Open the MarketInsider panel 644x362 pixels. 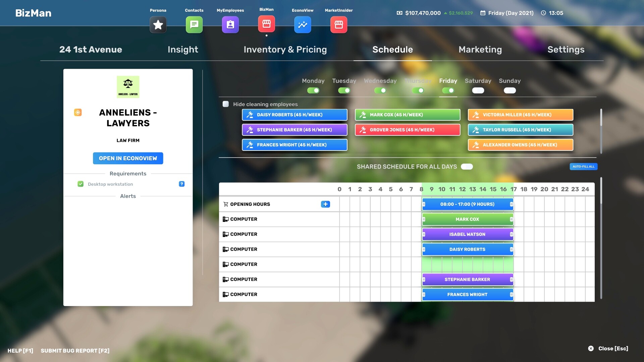pos(338,24)
